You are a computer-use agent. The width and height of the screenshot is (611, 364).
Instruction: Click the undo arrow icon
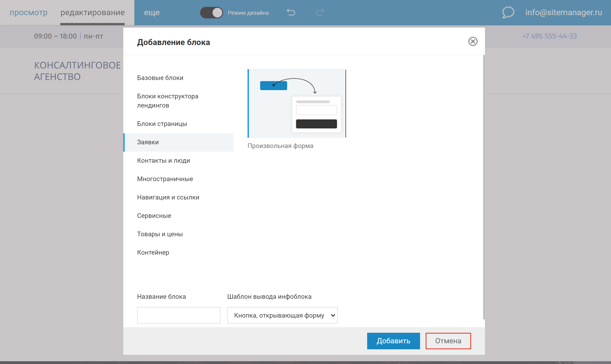pos(291,12)
